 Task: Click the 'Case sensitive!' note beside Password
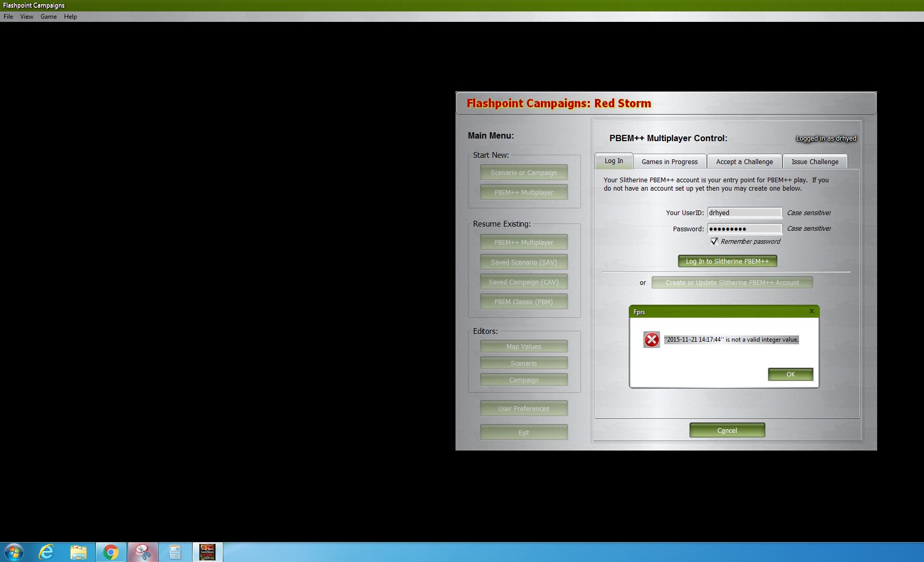[809, 228]
